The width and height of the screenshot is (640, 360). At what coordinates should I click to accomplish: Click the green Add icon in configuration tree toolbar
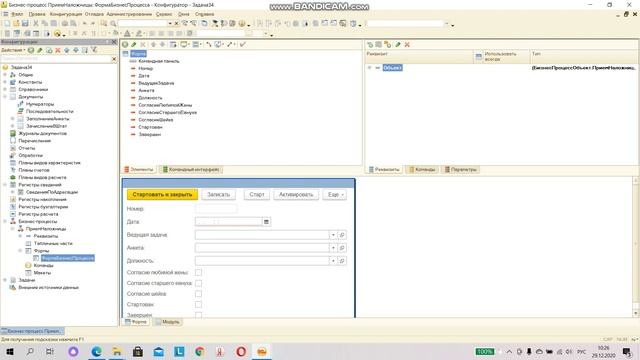[31, 50]
